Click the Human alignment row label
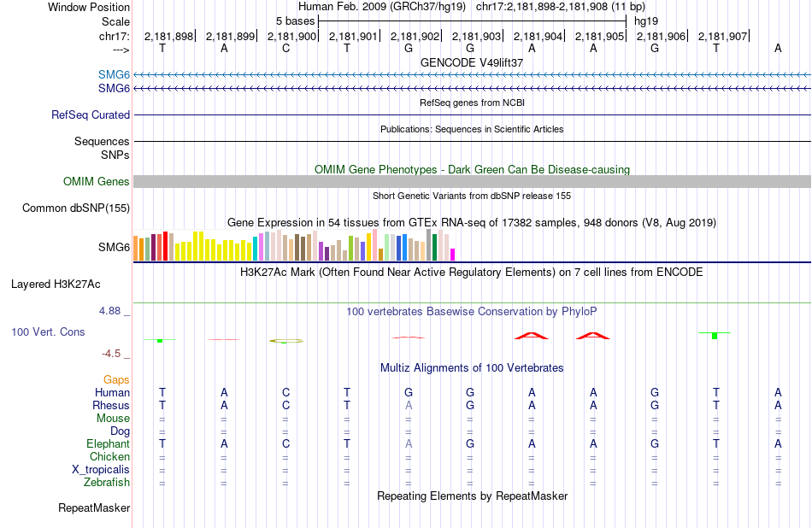The image size is (812, 528). (x=112, y=392)
